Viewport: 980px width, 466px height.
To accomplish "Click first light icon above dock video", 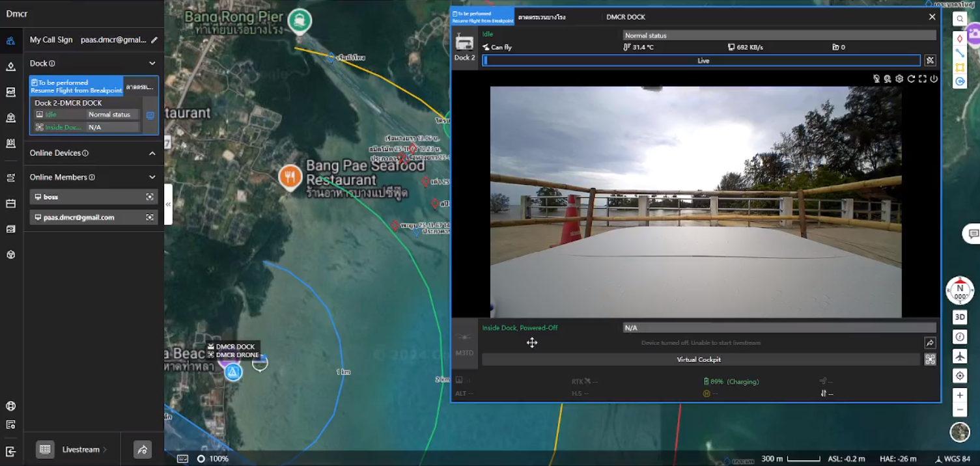I will [x=876, y=79].
